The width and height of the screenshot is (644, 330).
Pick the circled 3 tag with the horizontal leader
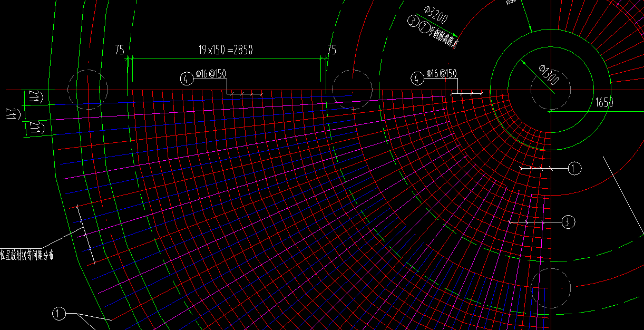click(567, 222)
